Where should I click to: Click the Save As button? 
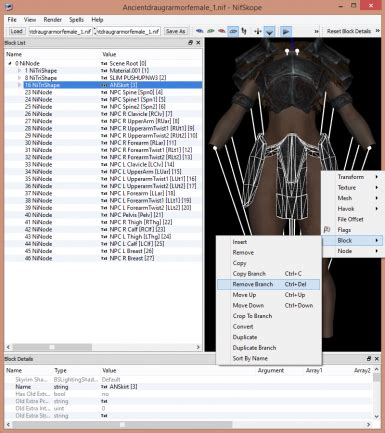click(175, 31)
